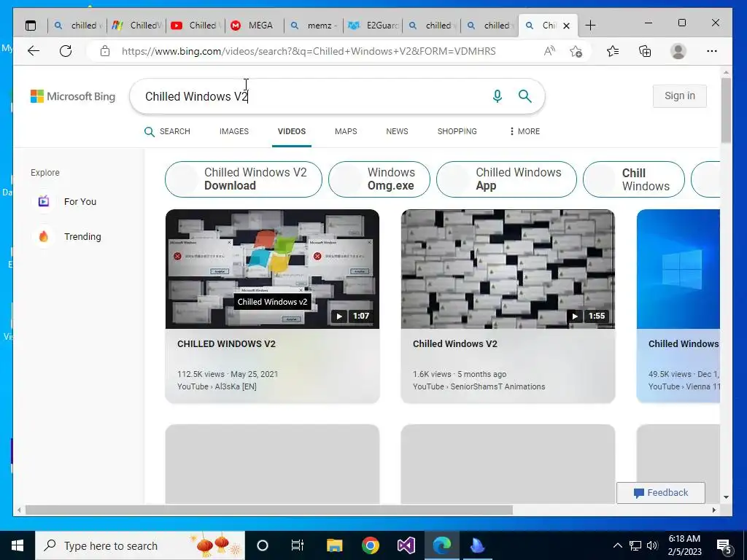Click the horizontal page scrollbar thumb

coord(269,510)
